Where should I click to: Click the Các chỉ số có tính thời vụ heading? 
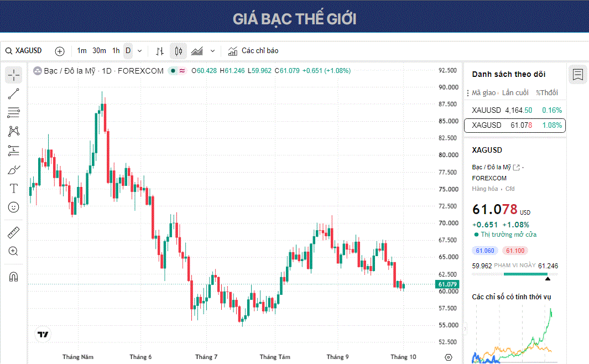[511, 297]
